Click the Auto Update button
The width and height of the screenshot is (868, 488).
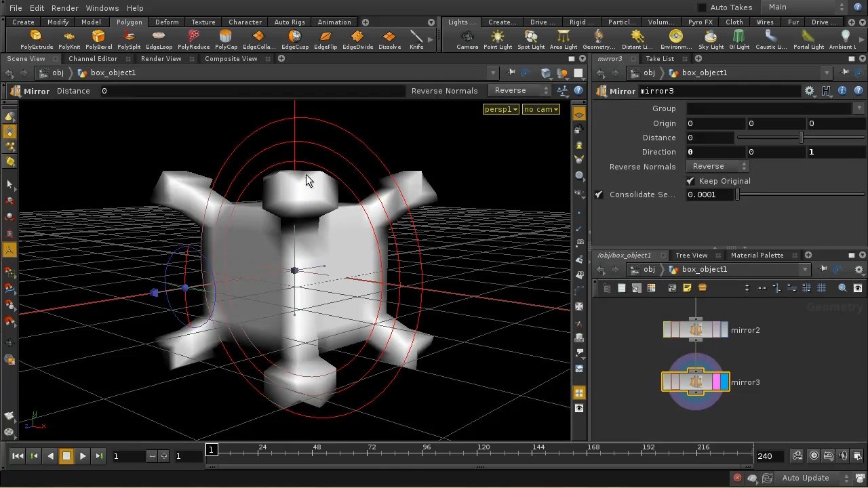(x=806, y=478)
